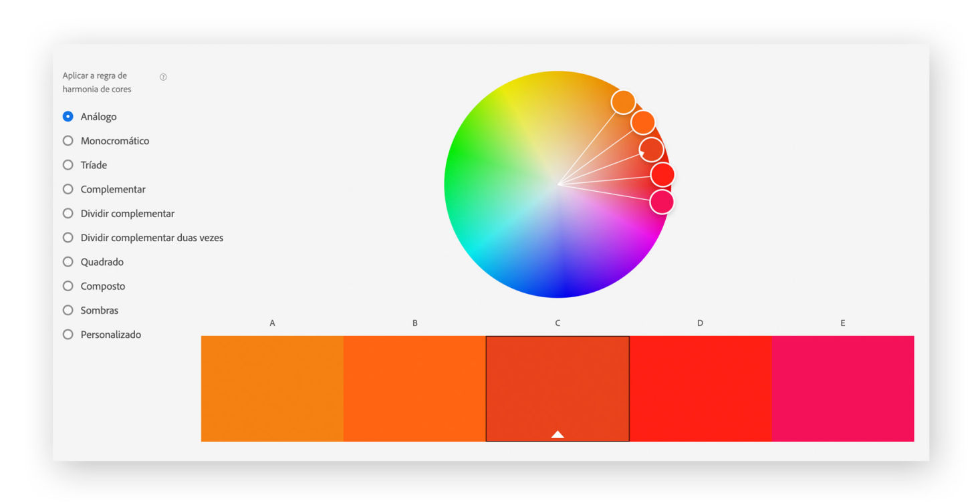Select the Personalizado radio option

click(102, 335)
